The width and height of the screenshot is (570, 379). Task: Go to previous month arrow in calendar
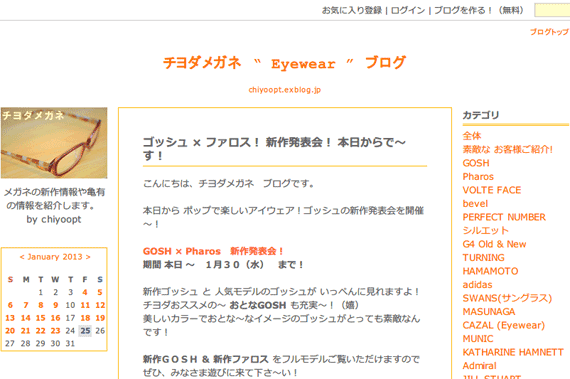click(x=22, y=257)
